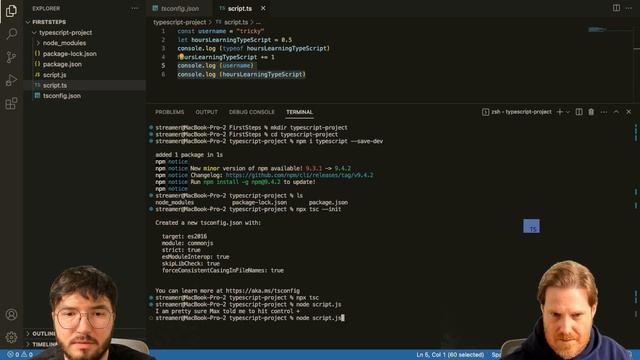
Task: Expand the node_modules folder
Action: pos(85,43)
